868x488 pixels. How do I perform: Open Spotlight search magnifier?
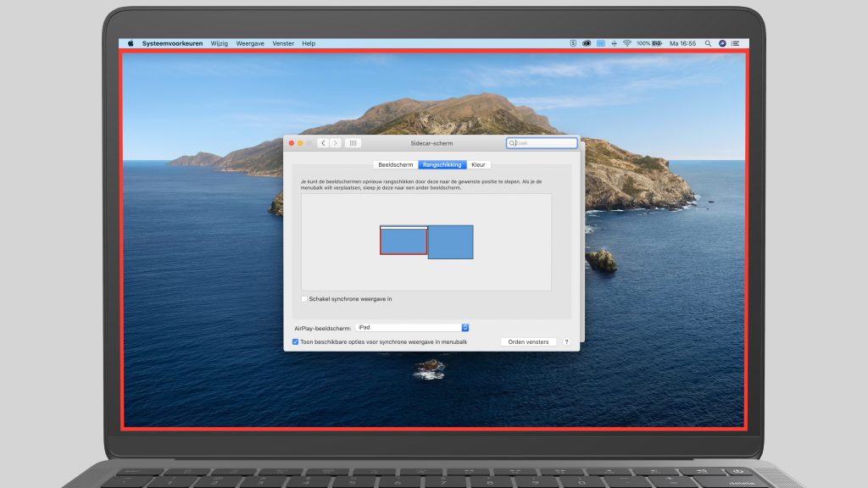pos(708,43)
